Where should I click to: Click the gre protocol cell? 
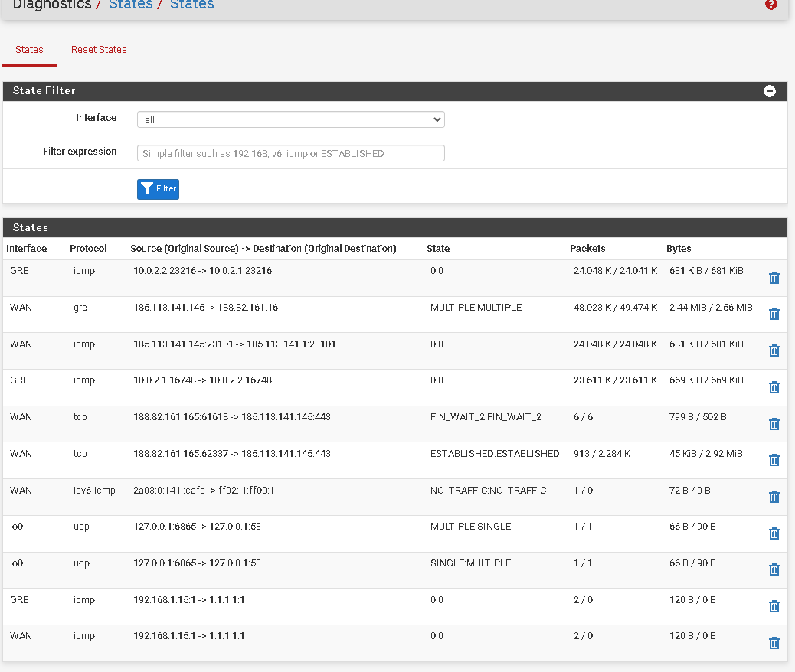(80, 308)
